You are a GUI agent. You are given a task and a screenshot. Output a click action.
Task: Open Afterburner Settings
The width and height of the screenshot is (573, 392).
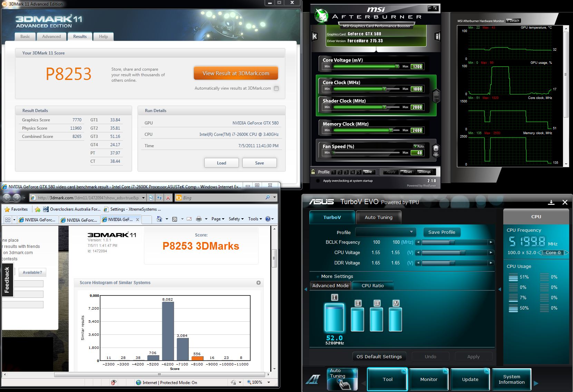pyautogui.click(x=424, y=172)
